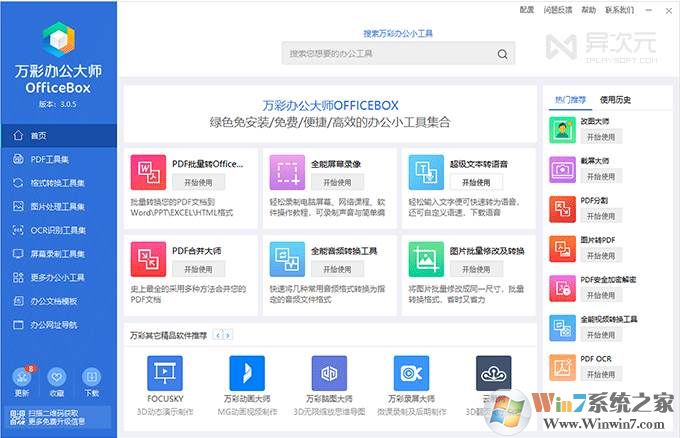The image size is (681, 438).
Task: Open the FOCUSKY software icon
Action: coord(164,373)
